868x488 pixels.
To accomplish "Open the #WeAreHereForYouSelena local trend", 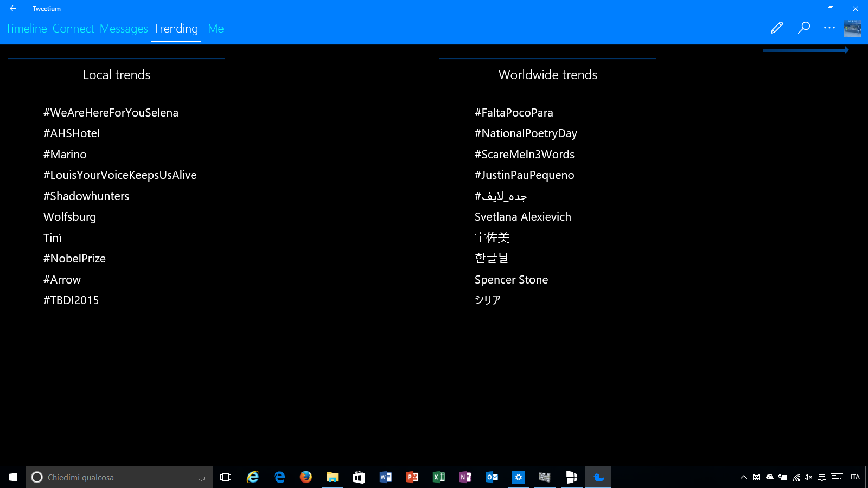I will [x=111, y=113].
